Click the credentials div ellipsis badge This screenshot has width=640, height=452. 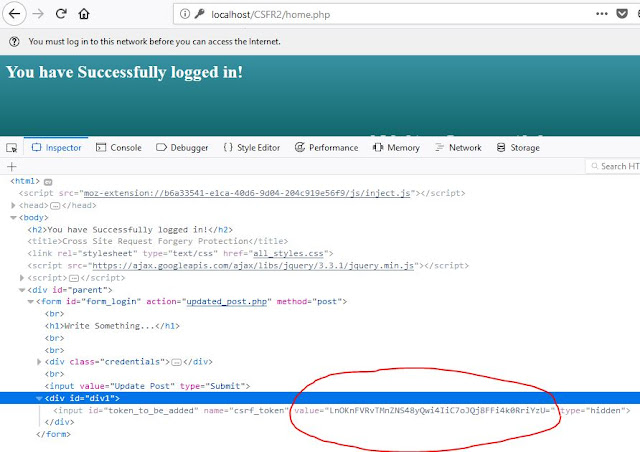coord(176,362)
